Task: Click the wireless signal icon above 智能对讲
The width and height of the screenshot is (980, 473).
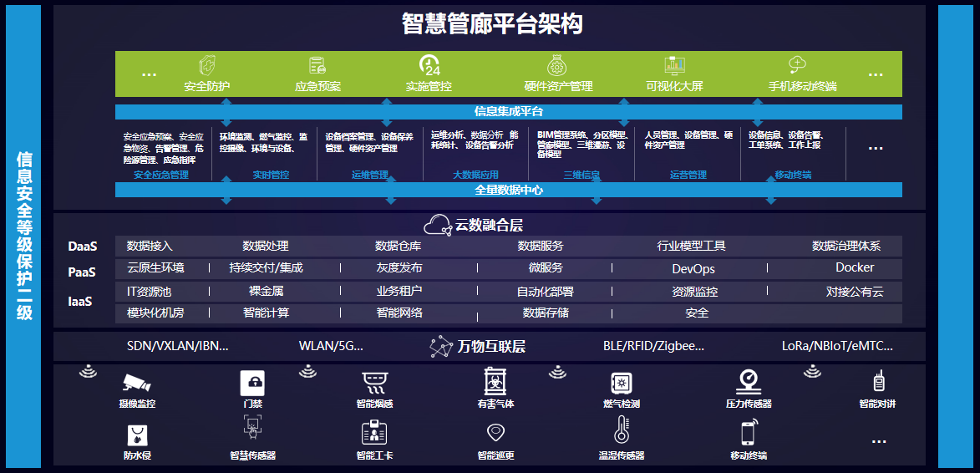Action: (x=813, y=372)
